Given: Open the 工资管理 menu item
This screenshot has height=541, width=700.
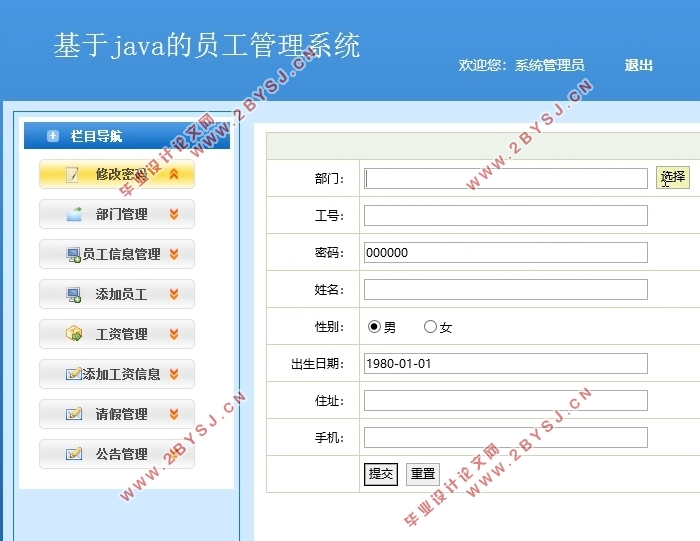Looking at the screenshot, I should 117,334.
